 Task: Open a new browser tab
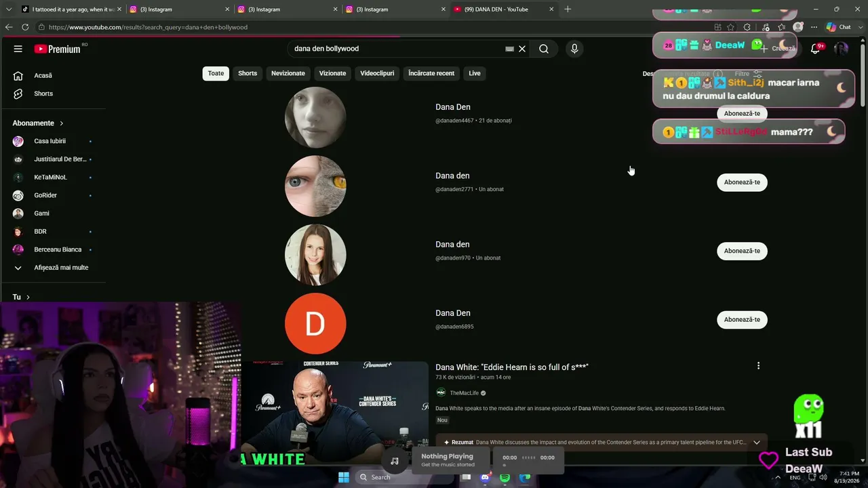(568, 9)
